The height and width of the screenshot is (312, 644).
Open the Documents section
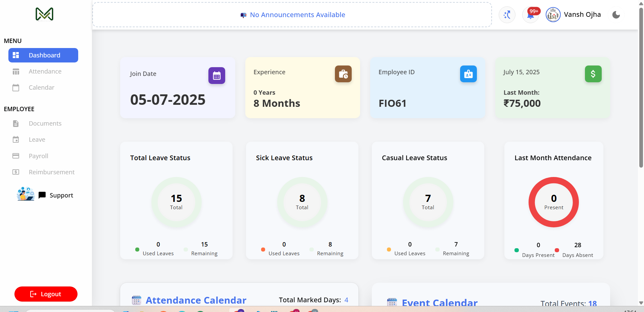coord(45,123)
